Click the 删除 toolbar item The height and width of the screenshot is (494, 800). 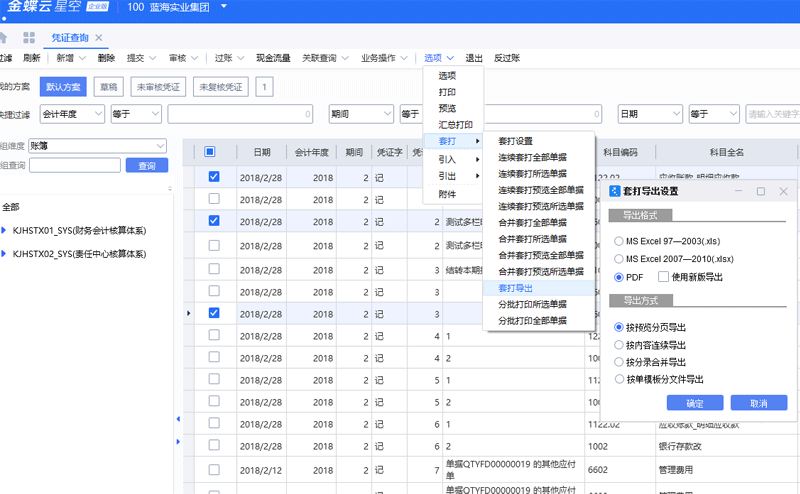(x=106, y=58)
